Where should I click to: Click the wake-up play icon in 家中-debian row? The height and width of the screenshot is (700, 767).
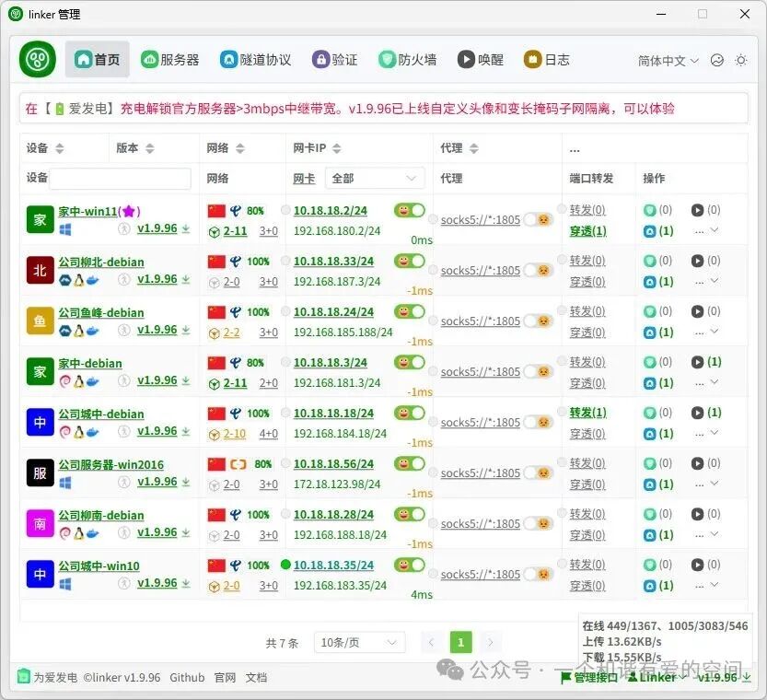pyautogui.click(x=697, y=362)
